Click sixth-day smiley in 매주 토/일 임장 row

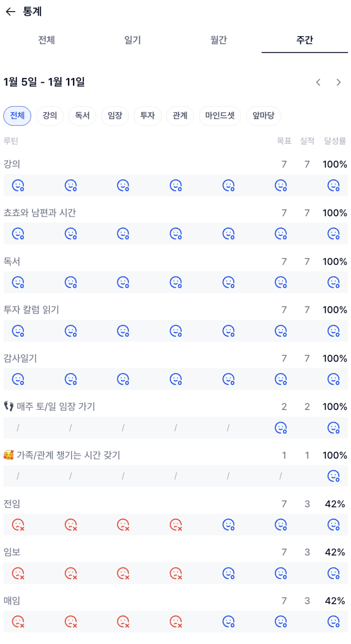click(281, 428)
